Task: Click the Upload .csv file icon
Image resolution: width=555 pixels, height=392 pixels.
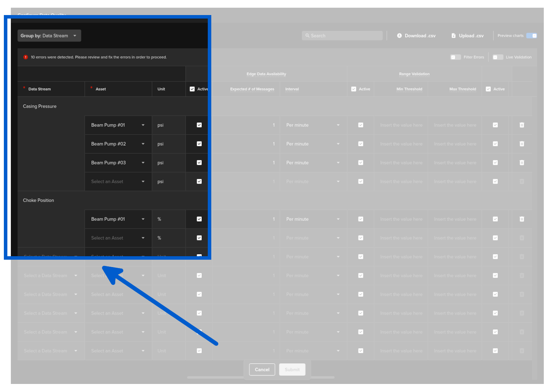Action: pyautogui.click(x=453, y=36)
